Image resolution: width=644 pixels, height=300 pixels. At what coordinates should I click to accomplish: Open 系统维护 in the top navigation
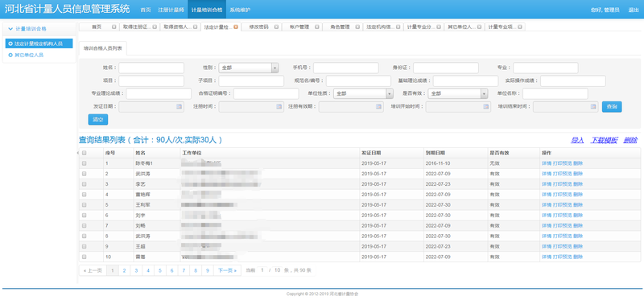tap(240, 10)
